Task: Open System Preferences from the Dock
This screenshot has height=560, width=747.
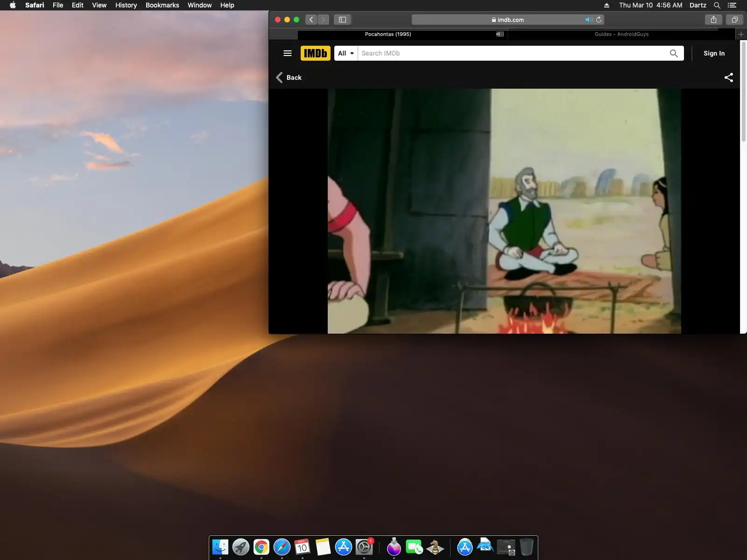Action: (x=364, y=546)
